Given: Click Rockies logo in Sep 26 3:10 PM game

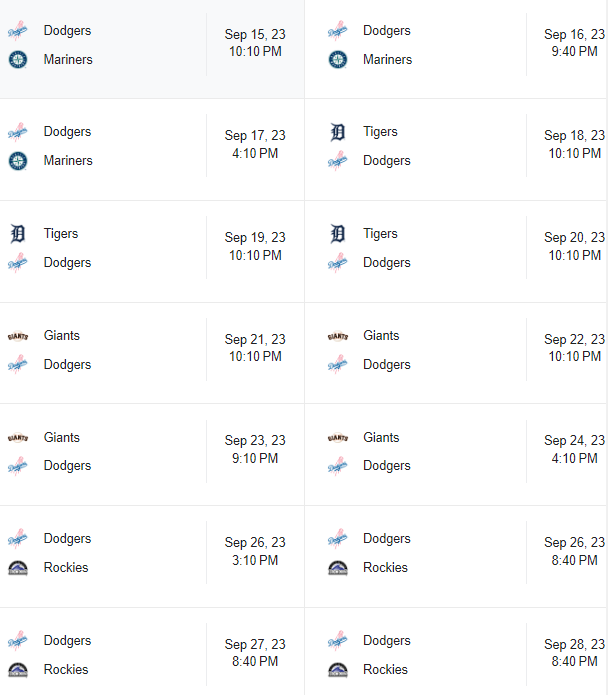Looking at the screenshot, I should tap(18, 568).
